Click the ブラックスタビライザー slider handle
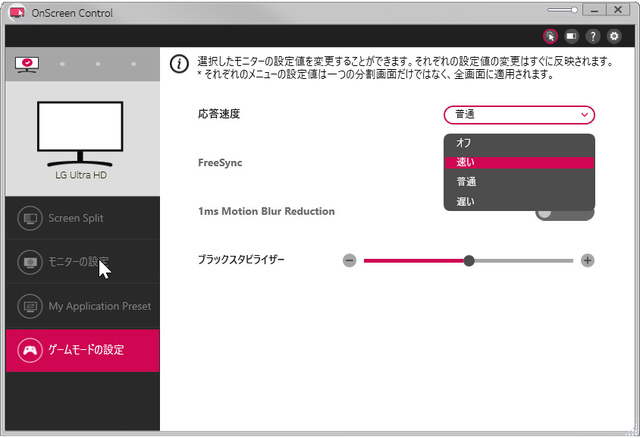The image size is (640, 438). (x=469, y=260)
